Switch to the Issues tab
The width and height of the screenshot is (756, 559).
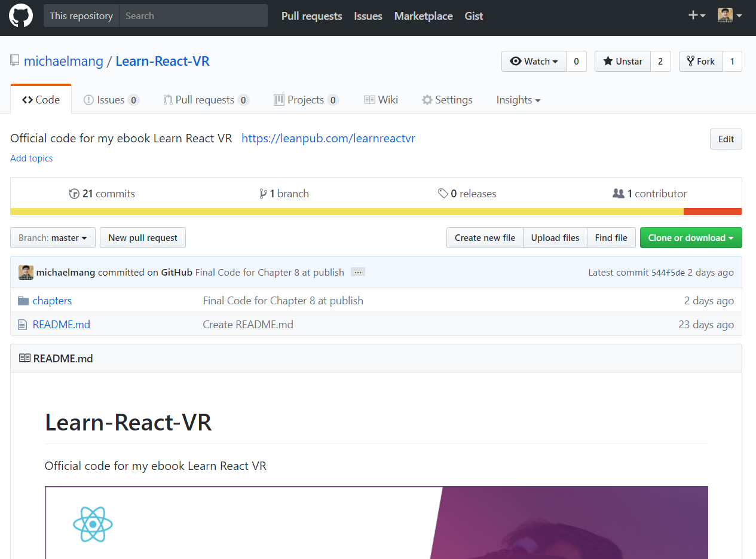pyautogui.click(x=111, y=100)
